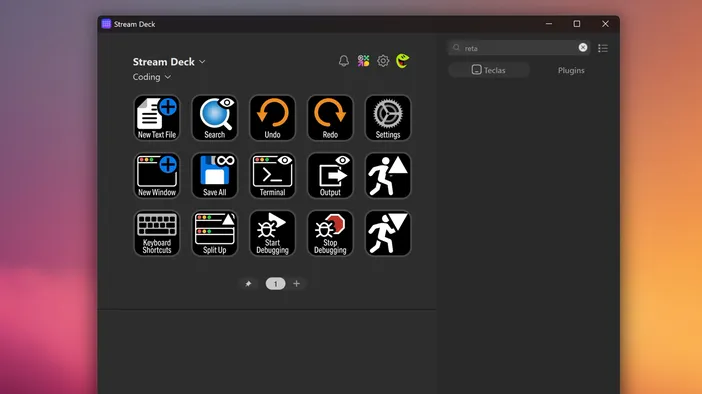Click the search magnifier icon
The width and height of the screenshot is (702, 394).
point(456,47)
